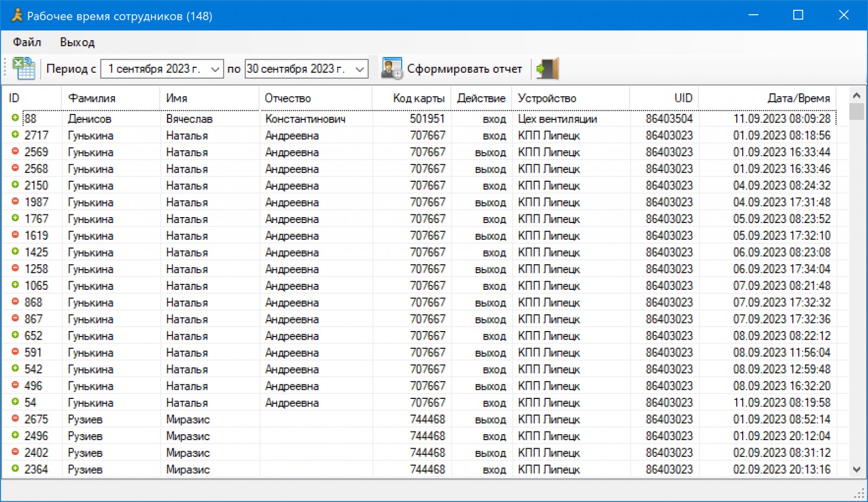
Task: Click the red exit icon for ID 868
Action: 15,302
